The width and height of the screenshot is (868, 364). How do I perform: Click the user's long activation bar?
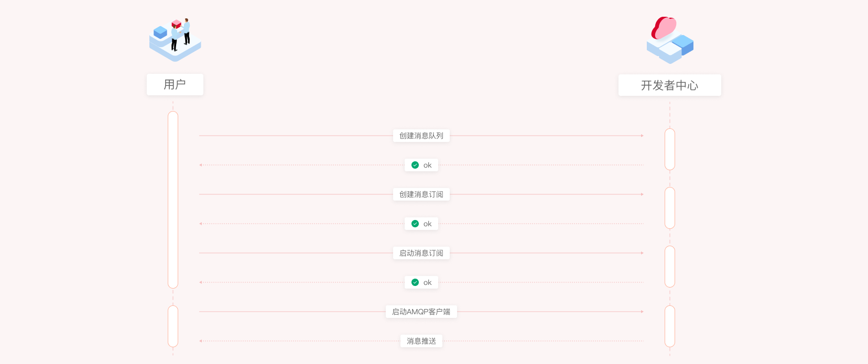[173, 200]
